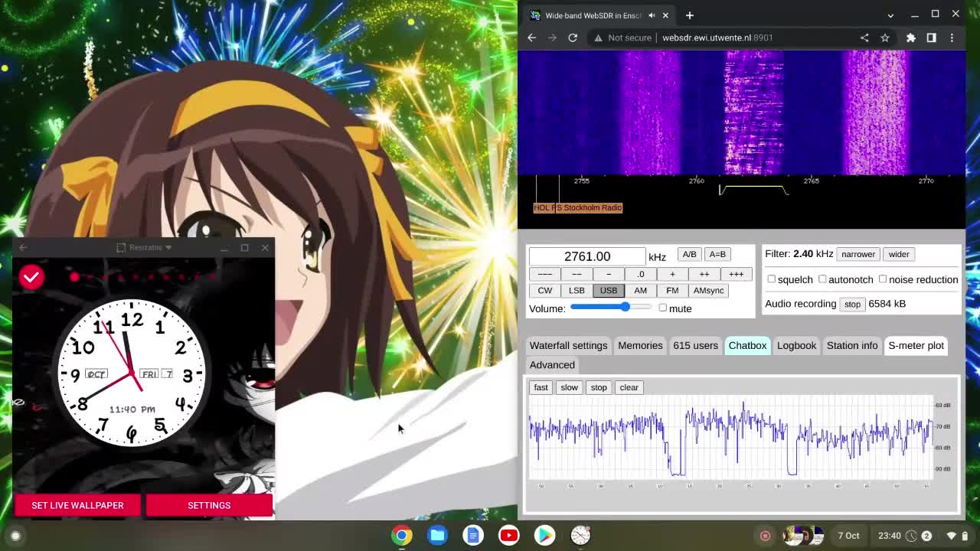The image size is (980, 551).
Task: Tune down with the triple minus button
Action: 545,274
